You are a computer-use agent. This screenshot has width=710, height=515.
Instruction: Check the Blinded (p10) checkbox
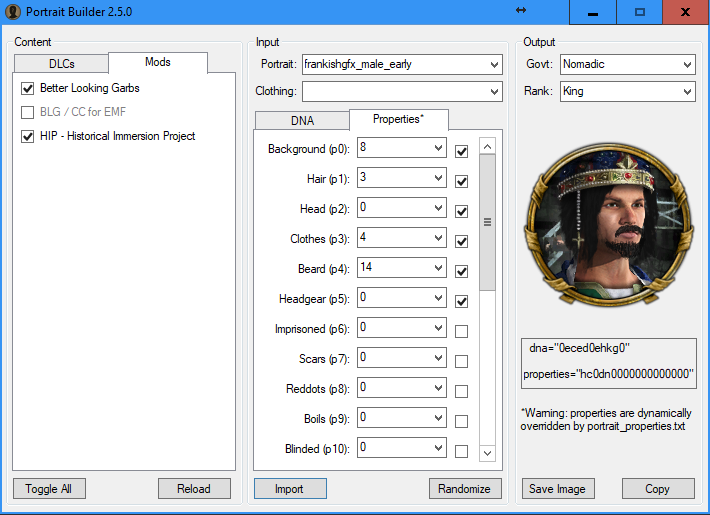(461, 451)
